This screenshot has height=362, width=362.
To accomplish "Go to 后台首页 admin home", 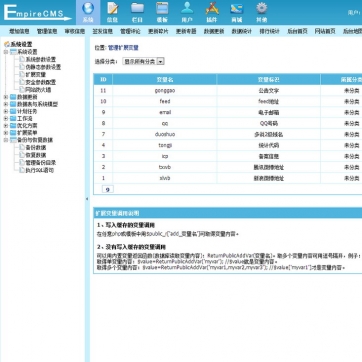I will tap(297, 31).
